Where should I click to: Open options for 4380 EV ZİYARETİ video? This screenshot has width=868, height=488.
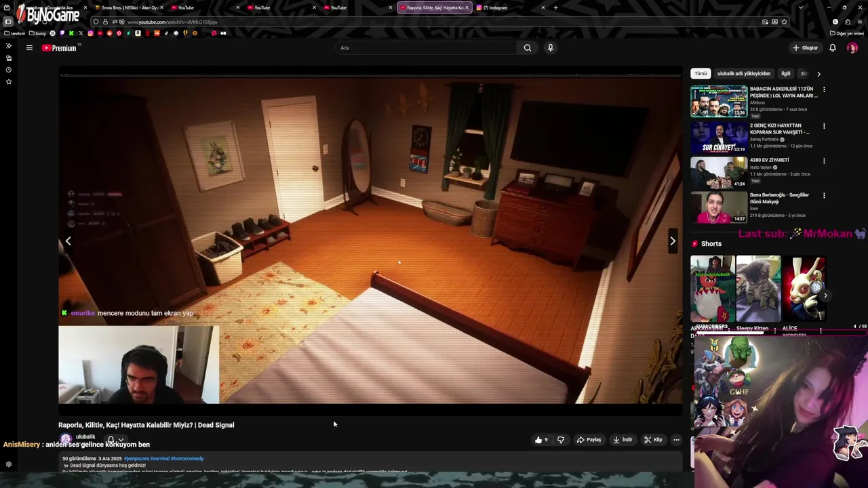[824, 161]
